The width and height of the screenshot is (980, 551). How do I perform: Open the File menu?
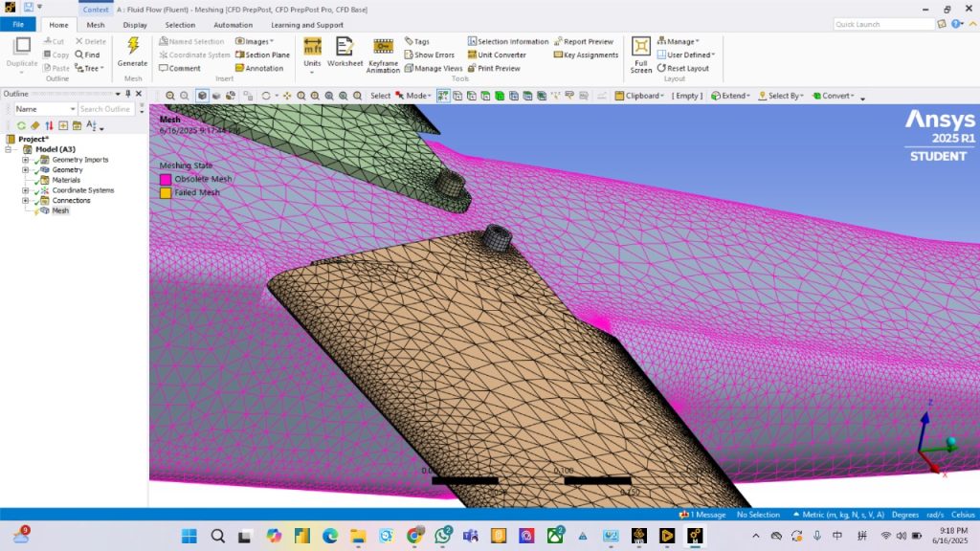coord(18,25)
